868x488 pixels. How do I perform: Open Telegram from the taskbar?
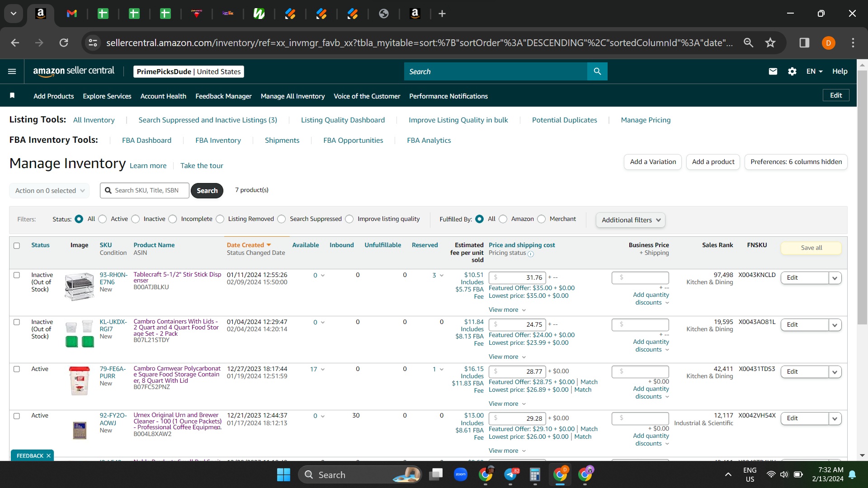pyautogui.click(x=511, y=474)
